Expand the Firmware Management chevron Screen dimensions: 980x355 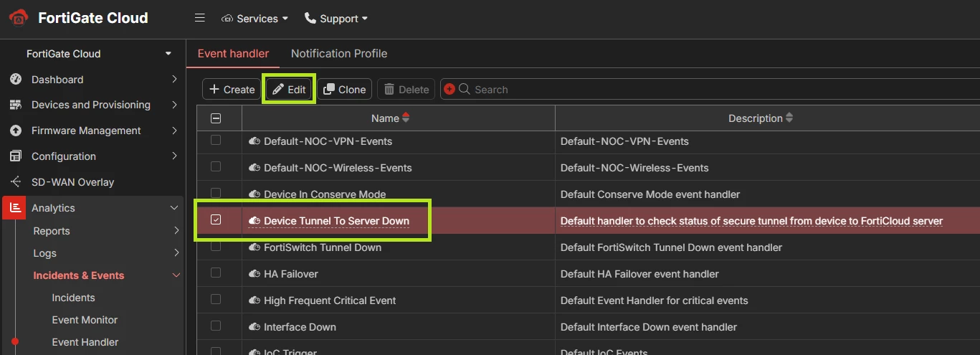pos(174,131)
